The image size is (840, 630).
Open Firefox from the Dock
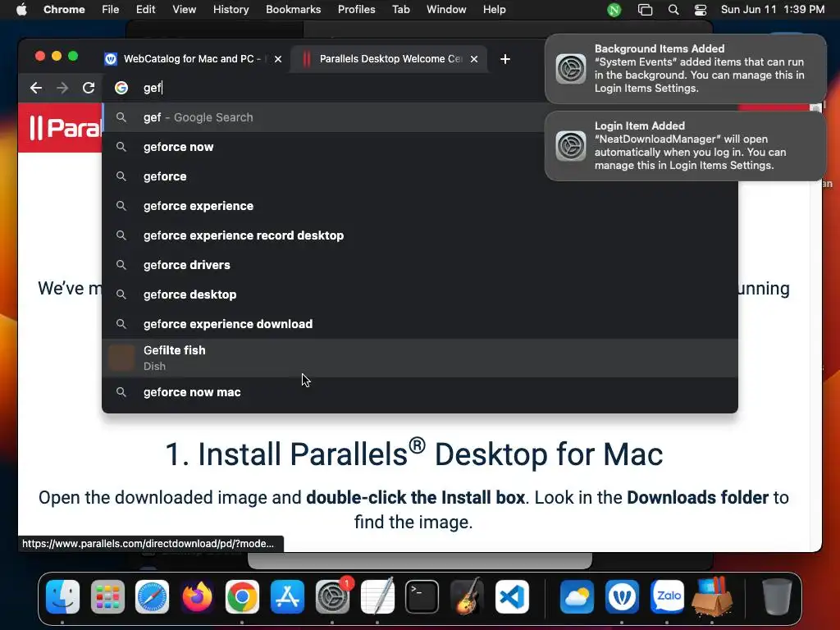coord(197,596)
